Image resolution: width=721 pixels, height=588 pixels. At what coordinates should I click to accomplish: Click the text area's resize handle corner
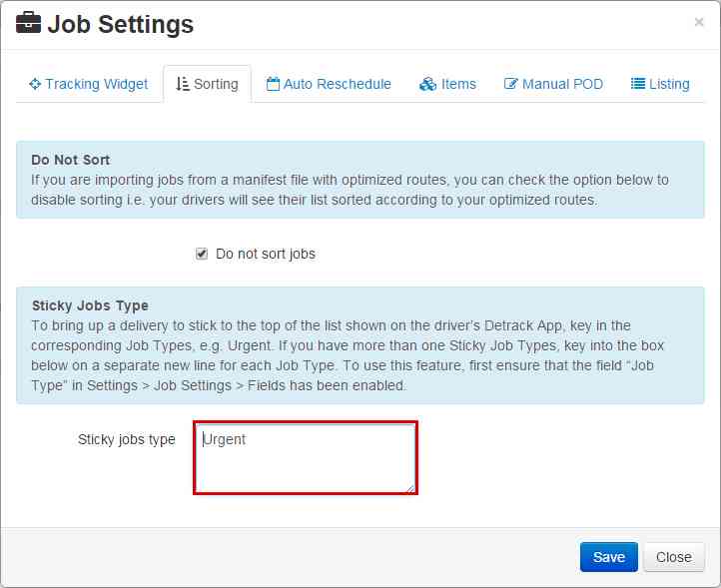pyautogui.click(x=409, y=487)
